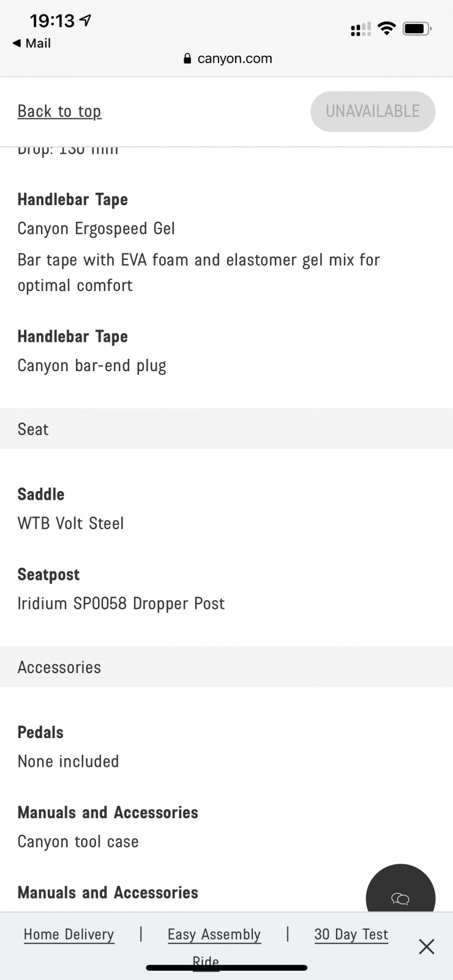Open the chat support bubble icon
Screen dimensions: 453x980
pyautogui.click(x=400, y=898)
